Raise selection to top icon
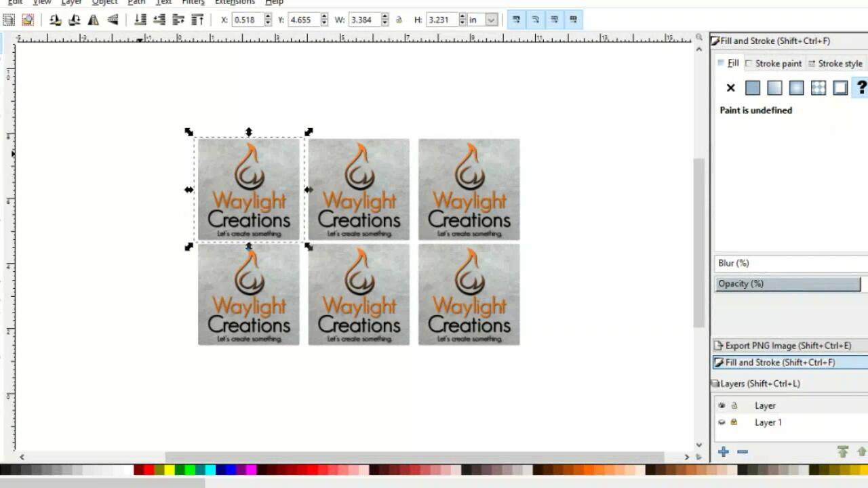Screen dimensions: 868x488 pyautogui.click(x=197, y=20)
